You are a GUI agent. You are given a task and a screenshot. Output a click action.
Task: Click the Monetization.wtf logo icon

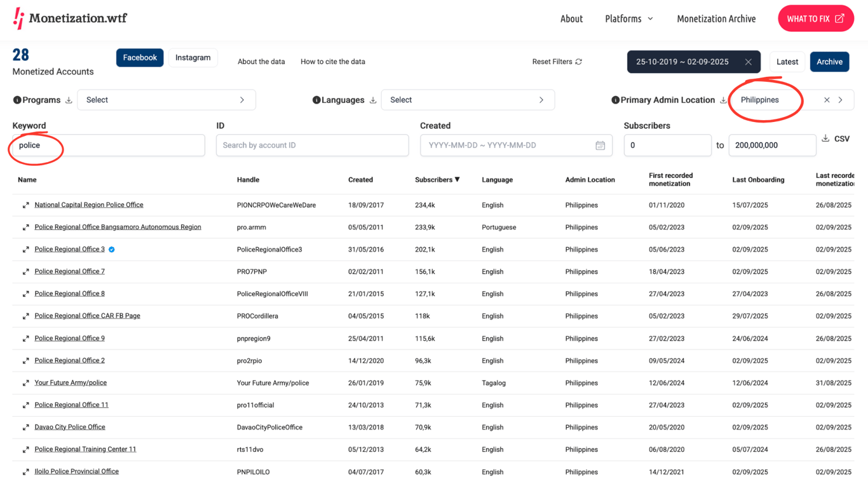pos(19,18)
